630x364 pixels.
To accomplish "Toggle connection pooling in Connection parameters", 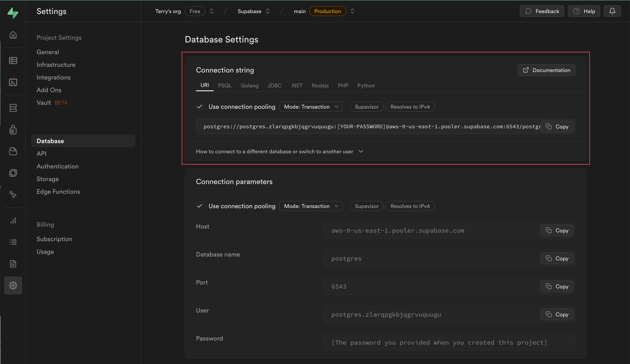I will (x=200, y=206).
